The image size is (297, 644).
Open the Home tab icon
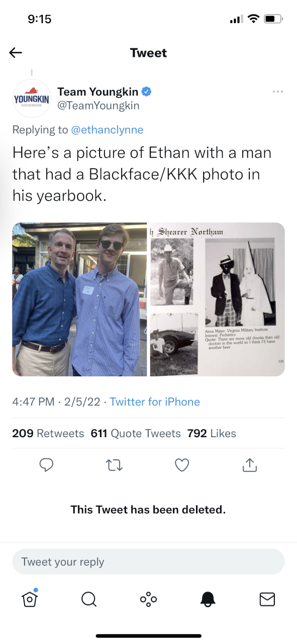point(30,598)
